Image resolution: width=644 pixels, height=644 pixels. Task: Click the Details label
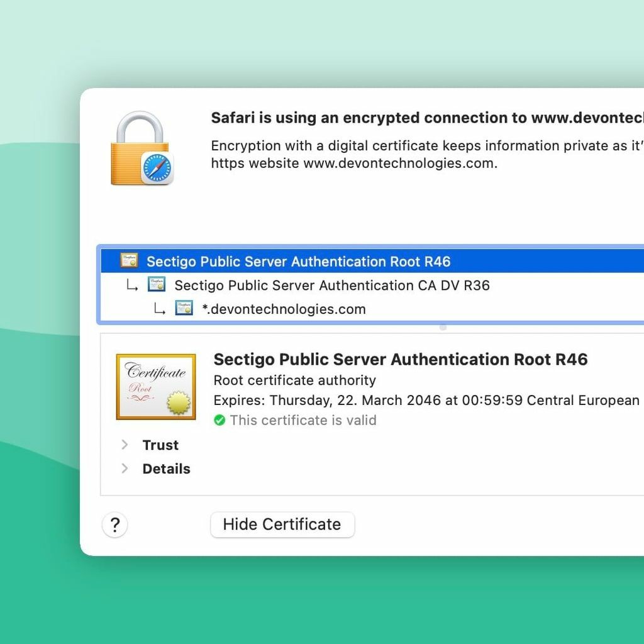click(166, 469)
